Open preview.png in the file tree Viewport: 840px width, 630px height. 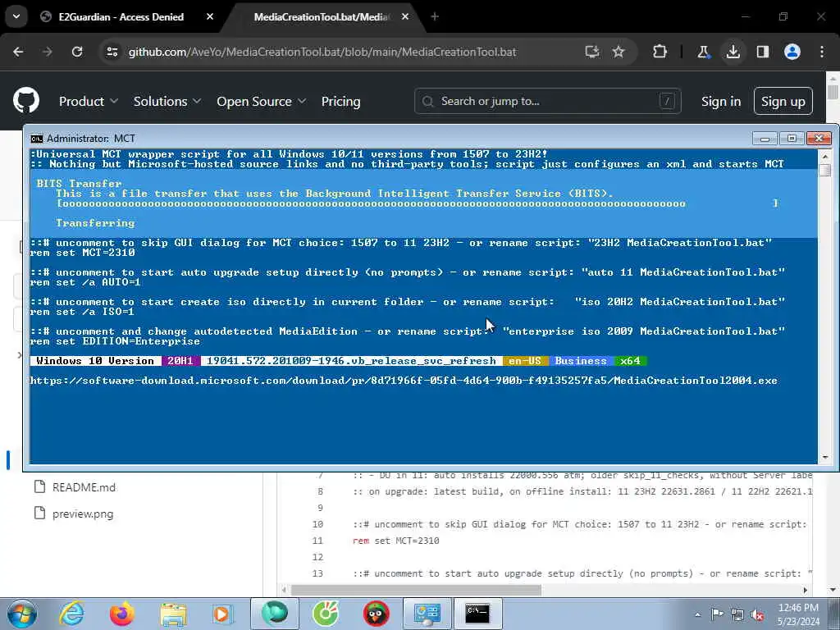[83, 514]
